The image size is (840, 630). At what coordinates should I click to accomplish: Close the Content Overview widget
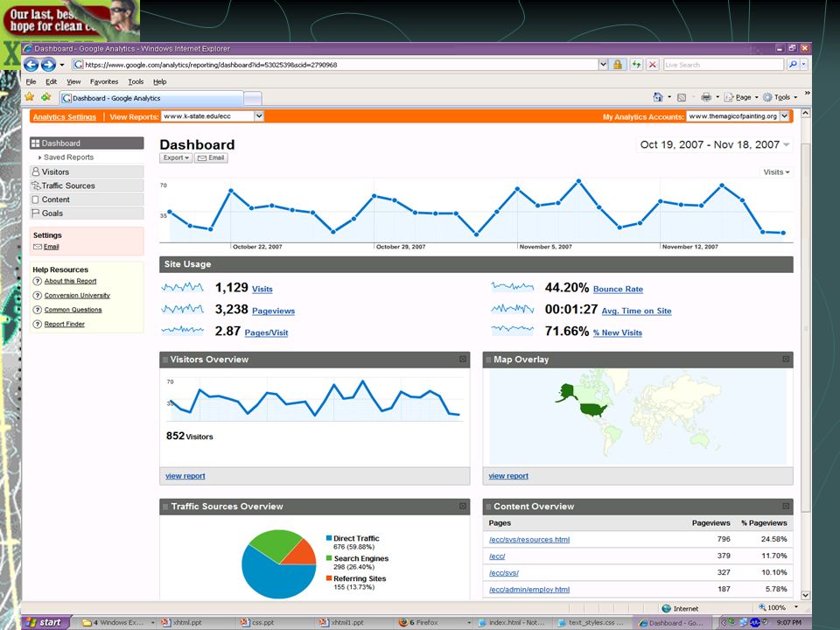click(x=786, y=506)
